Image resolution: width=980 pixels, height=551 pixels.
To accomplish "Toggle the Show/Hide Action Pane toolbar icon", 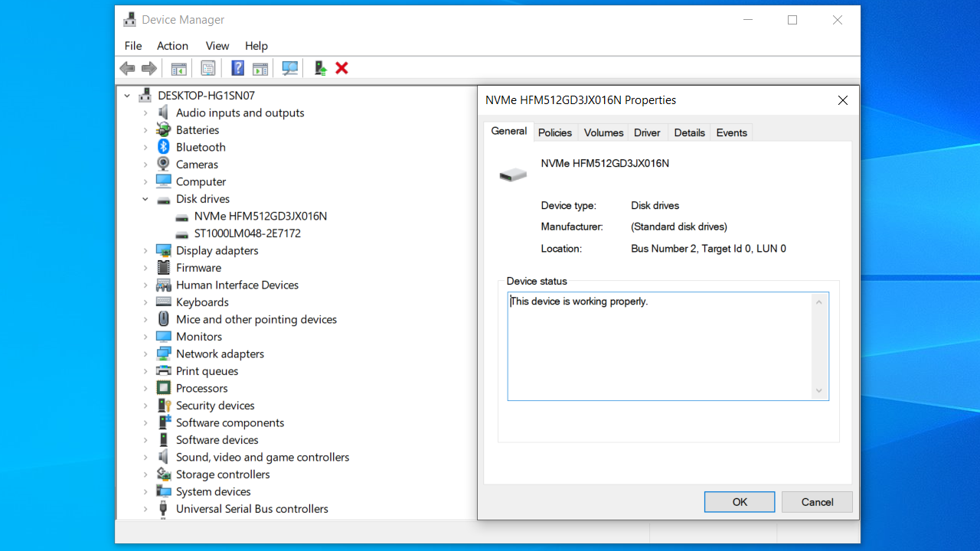I will pyautogui.click(x=260, y=68).
